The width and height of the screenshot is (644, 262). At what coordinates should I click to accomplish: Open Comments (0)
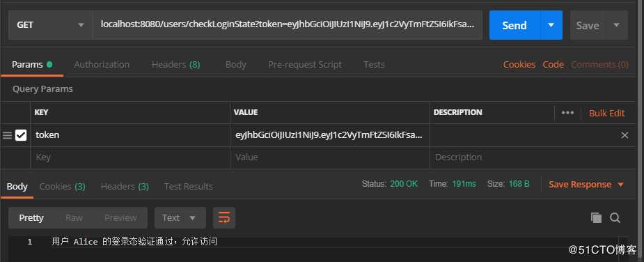coord(599,65)
